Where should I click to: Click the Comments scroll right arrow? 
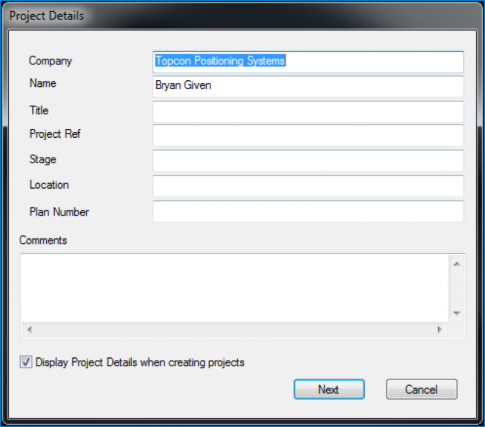click(x=440, y=330)
